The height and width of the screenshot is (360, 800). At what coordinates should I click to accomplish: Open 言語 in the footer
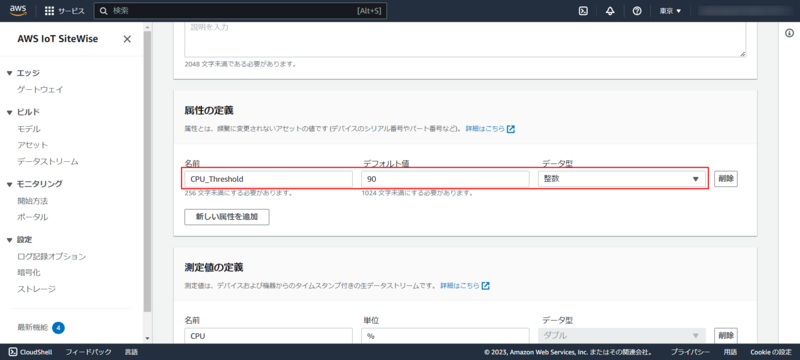click(x=131, y=352)
